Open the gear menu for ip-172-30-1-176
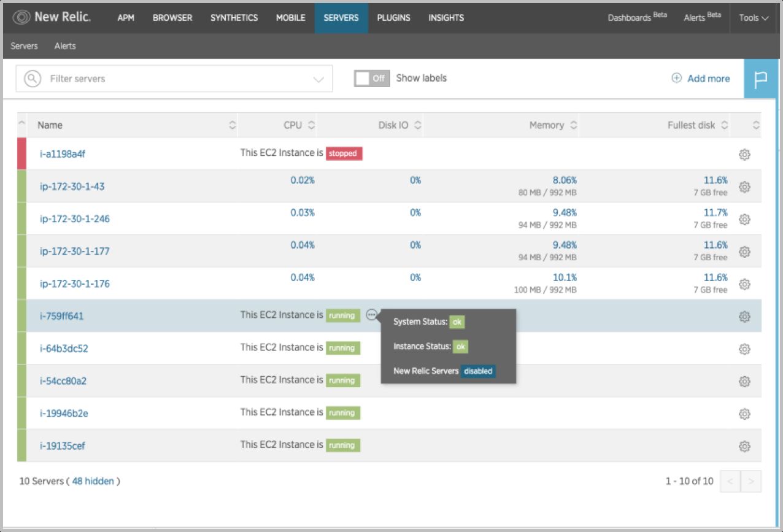This screenshot has height=532, width=783. [x=744, y=284]
